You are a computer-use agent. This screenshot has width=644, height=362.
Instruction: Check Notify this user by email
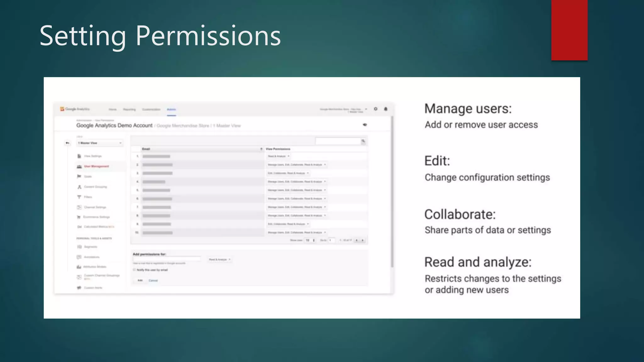coord(134,270)
